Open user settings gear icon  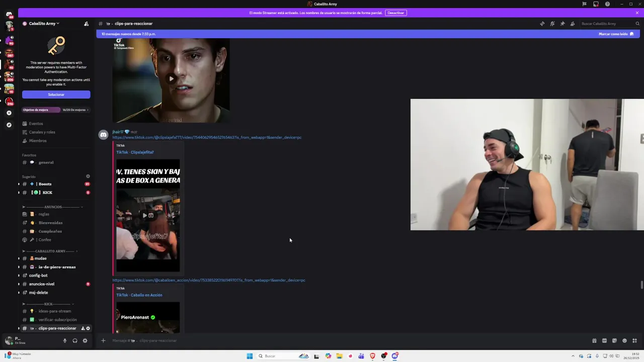[x=85, y=340]
